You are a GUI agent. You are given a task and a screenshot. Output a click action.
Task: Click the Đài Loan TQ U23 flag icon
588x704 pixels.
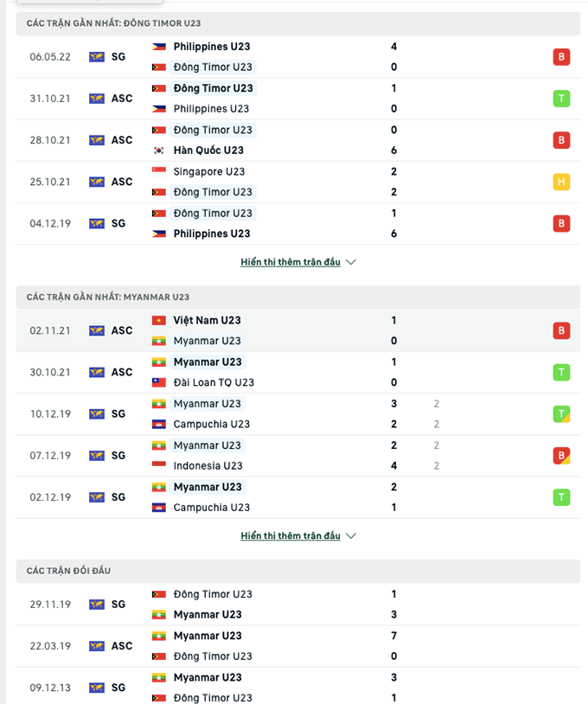[159, 382]
